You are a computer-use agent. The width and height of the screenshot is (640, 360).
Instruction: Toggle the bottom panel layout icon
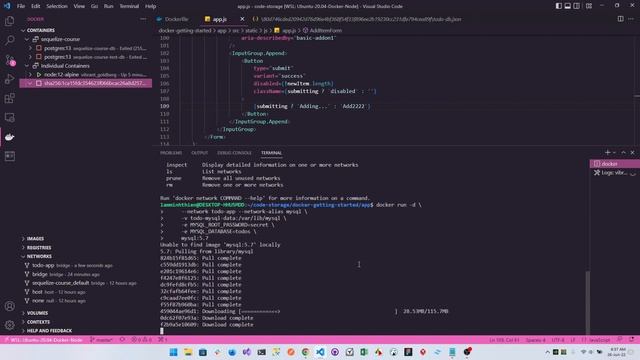[x=568, y=6]
